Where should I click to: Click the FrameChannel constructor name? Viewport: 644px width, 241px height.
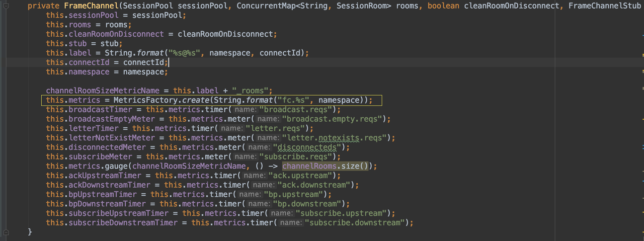click(x=91, y=6)
